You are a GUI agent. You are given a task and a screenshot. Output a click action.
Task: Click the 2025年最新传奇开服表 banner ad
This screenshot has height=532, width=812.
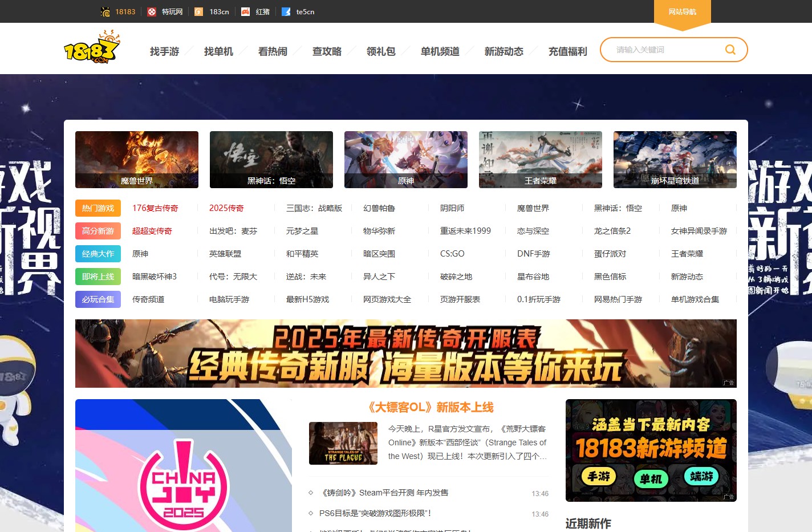pos(406,354)
